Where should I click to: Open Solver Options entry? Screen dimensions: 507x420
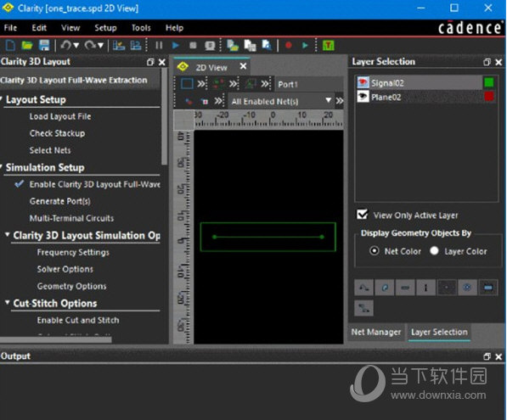[x=65, y=269]
